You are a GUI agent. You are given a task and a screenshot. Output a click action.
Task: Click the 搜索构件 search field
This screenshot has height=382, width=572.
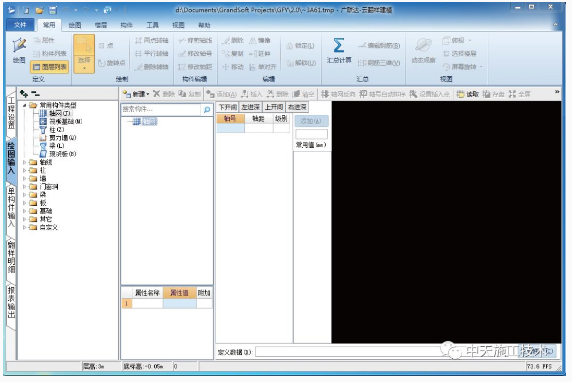tap(161, 109)
